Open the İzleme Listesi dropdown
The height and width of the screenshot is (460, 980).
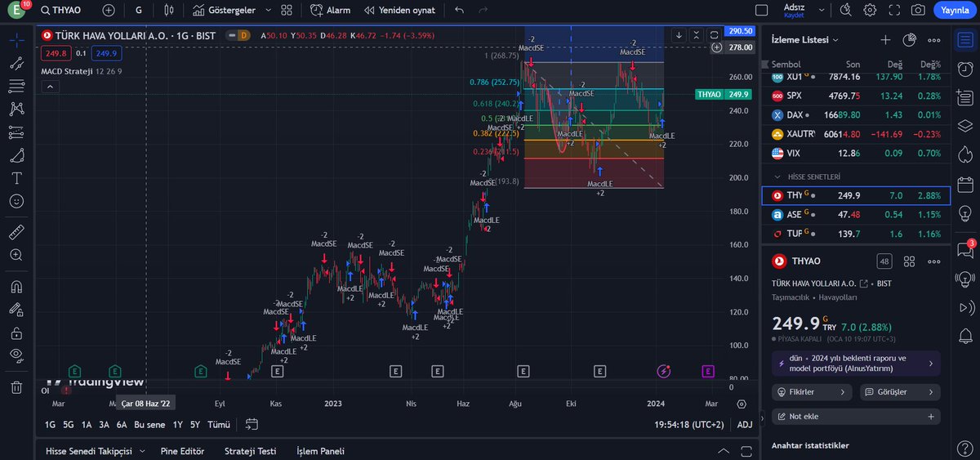806,40
